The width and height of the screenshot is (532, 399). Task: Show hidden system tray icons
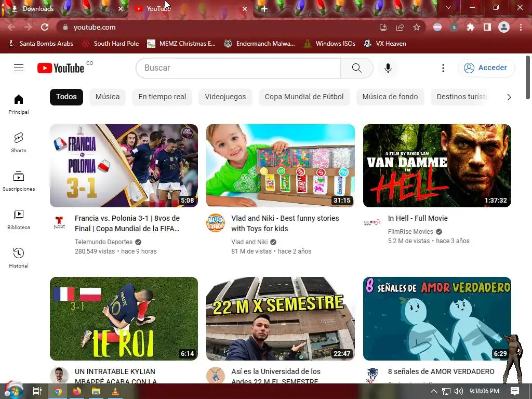(434, 391)
